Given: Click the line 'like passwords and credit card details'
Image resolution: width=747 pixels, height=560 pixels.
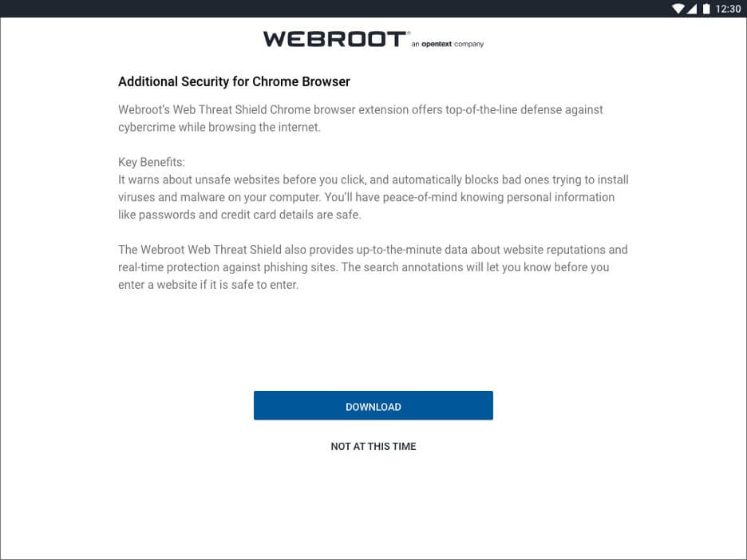Looking at the screenshot, I should (239, 215).
